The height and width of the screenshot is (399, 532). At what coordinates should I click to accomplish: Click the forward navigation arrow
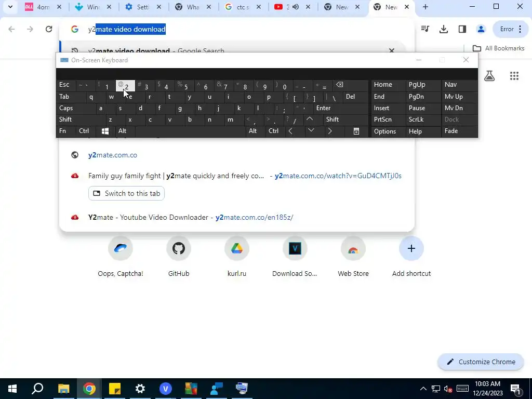[x=30, y=29]
